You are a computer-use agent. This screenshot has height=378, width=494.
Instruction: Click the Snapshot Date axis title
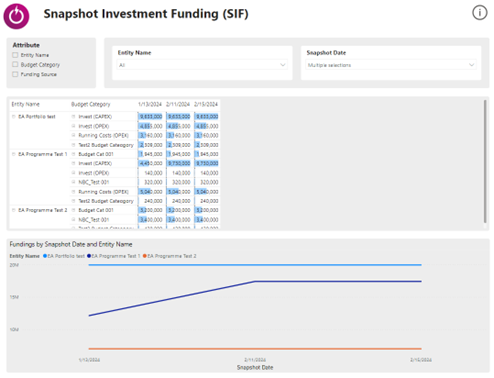(x=255, y=367)
